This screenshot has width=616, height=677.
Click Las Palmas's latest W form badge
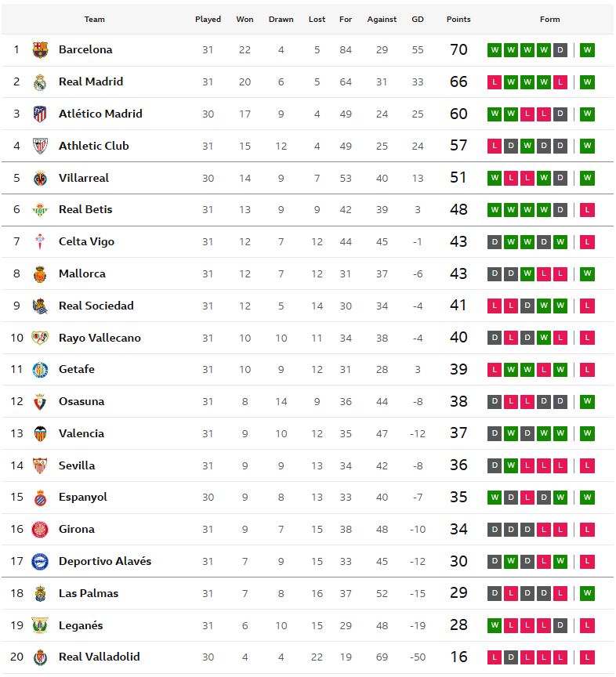tap(587, 593)
